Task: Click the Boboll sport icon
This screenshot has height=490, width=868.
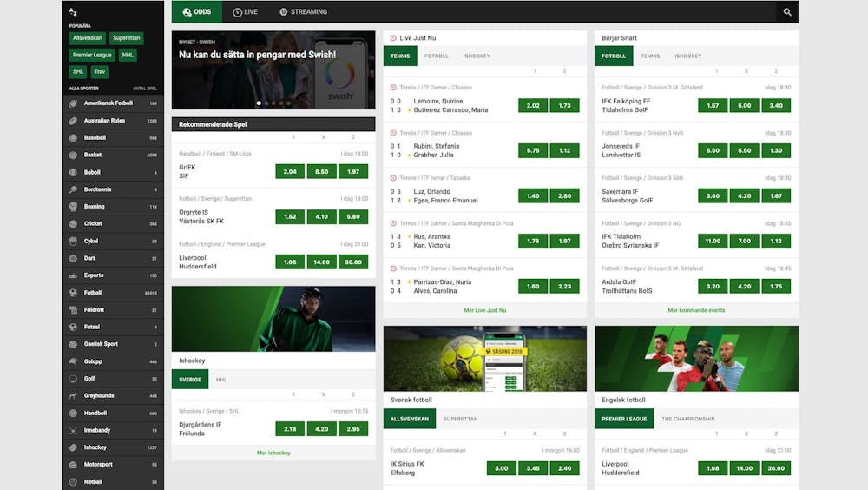Action: pyautogui.click(x=73, y=172)
